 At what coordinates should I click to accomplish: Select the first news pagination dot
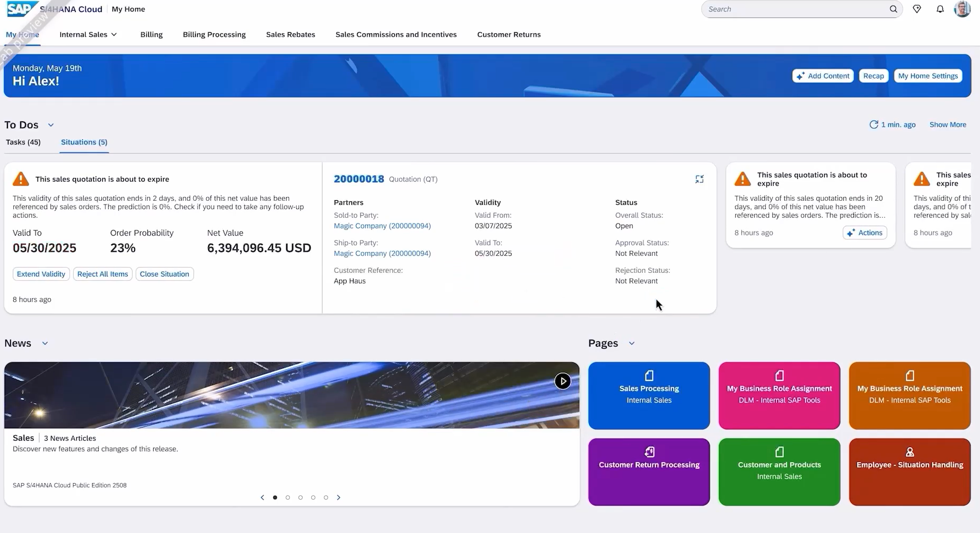[x=275, y=498]
